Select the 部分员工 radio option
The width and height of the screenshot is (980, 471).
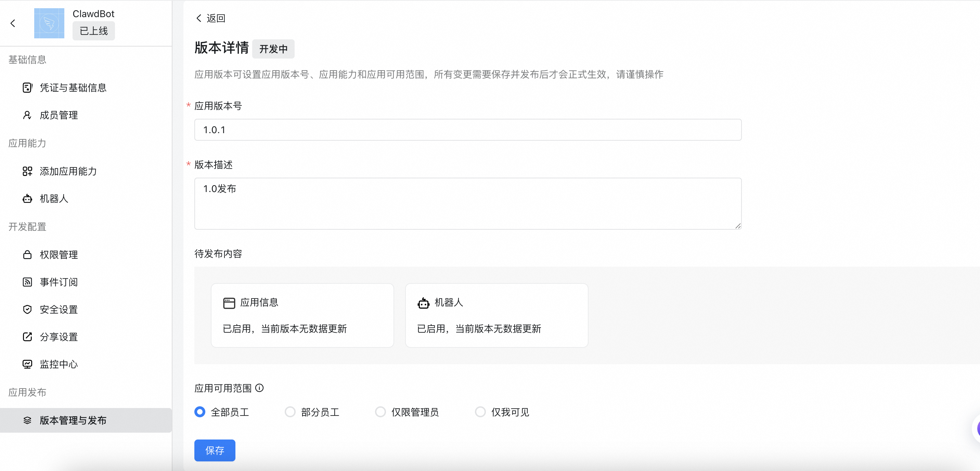click(x=290, y=412)
